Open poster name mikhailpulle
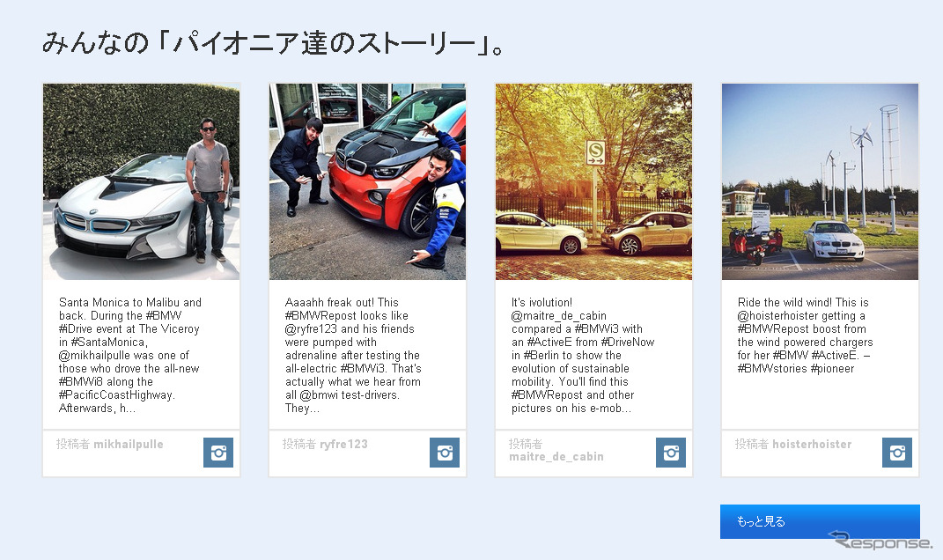Image resolution: width=943 pixels, height=560 pixels. pos(128,445)
